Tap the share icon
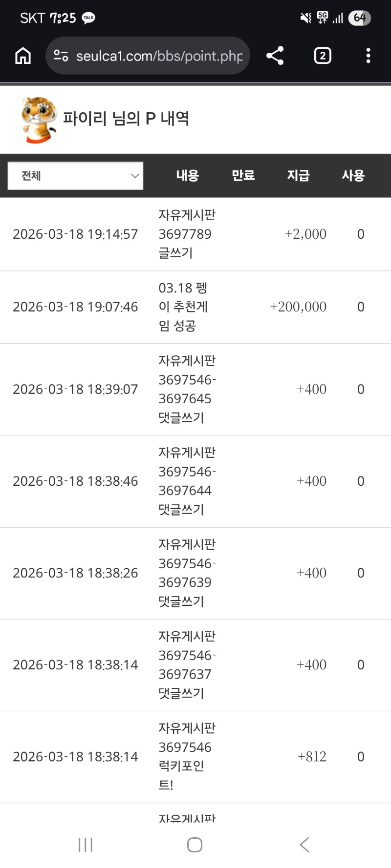This screenshot has width=391, height=868. pos(275,56)
